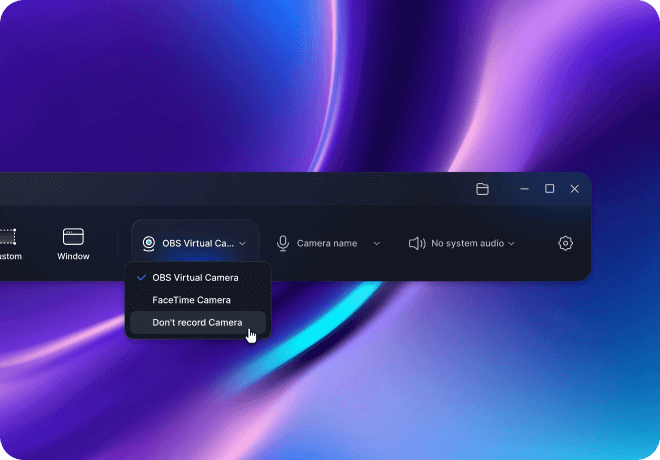Click the webcam icon in the toolbar
This screenshot has width=660, height=460.
149,243
